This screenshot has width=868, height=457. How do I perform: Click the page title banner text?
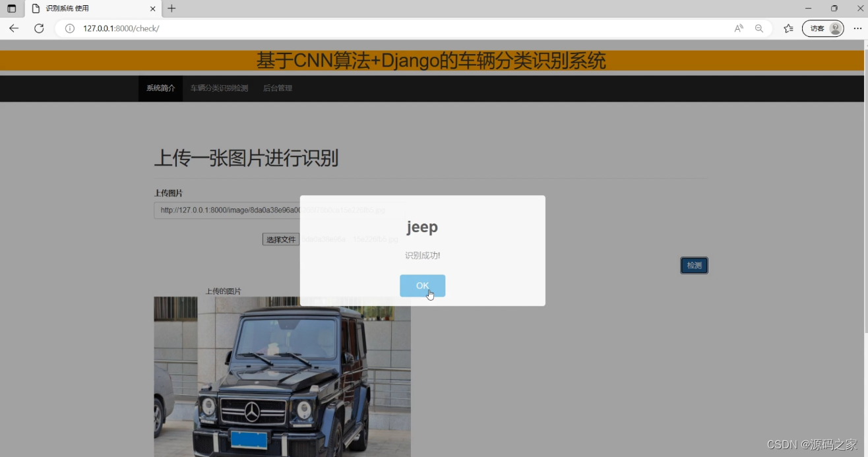click(431, 61)
